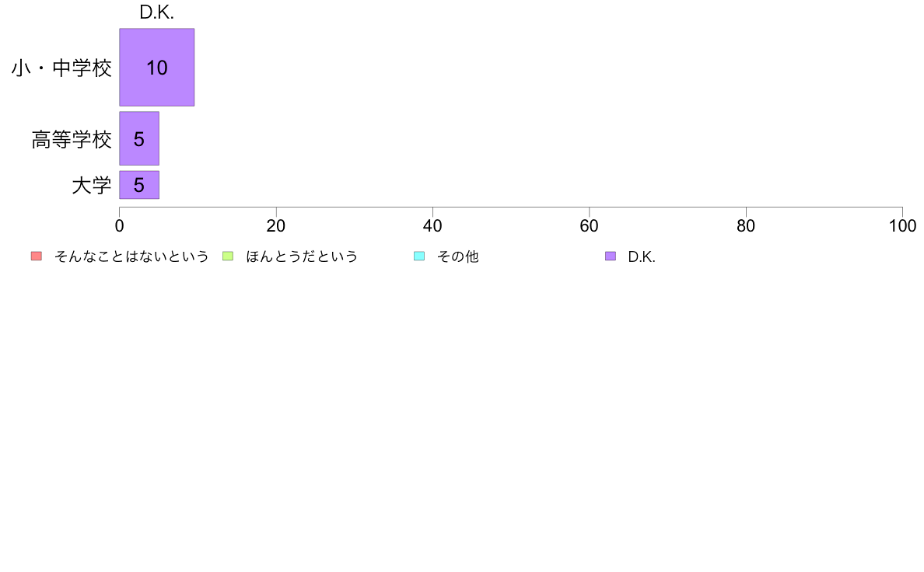Click the 小・中学校 row label
924x572 pixels.
coord(61,68)
